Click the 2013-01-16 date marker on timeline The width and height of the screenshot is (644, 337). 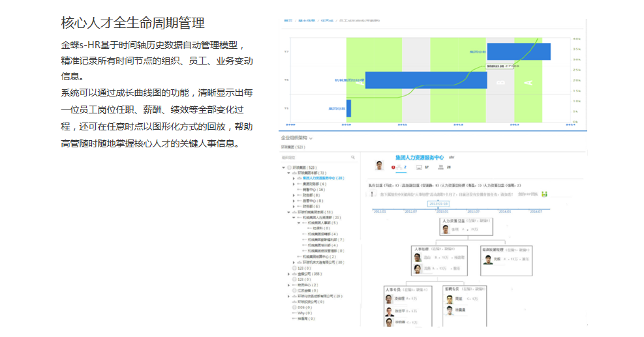tap(439, 203)
